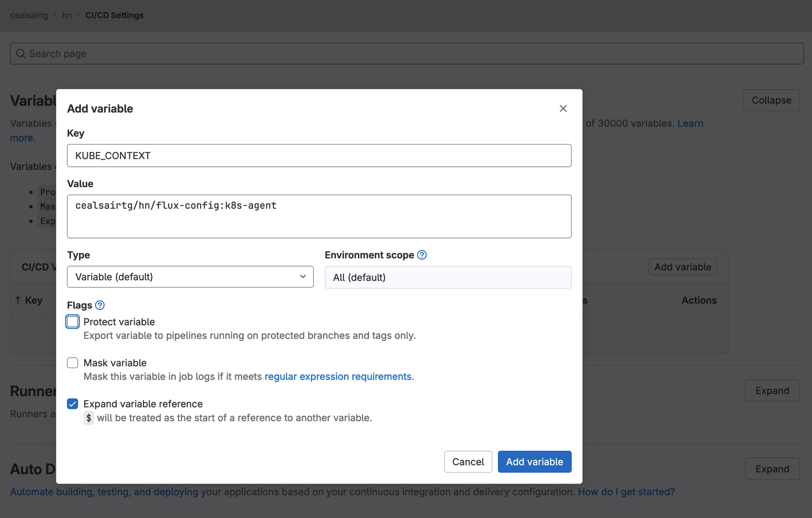Click the Type dropdown chevron arrow
812x518 pixels.
point(303,277)
